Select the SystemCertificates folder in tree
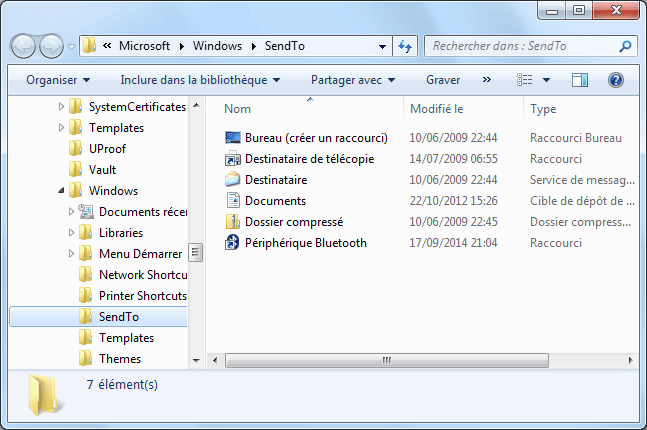Image resolution: width=647 pixels, height=430 pixels. coord(137,107)
